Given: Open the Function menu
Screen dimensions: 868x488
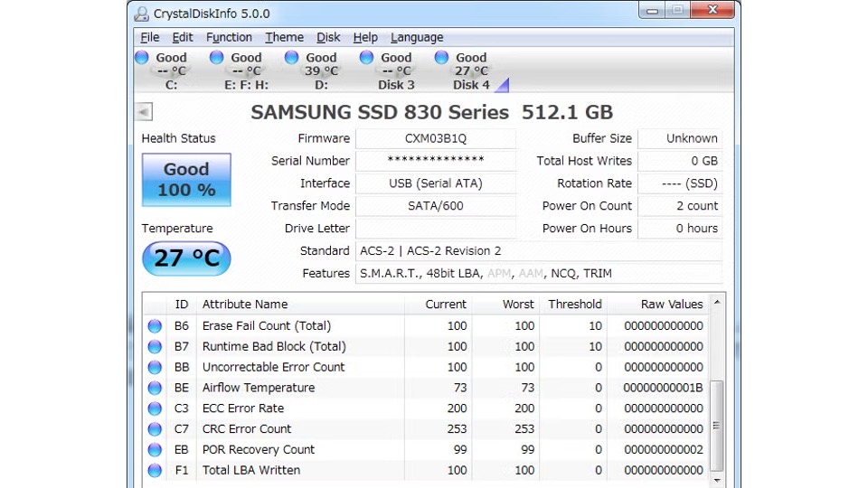Looking at the screenshot, I should [229, 37].
